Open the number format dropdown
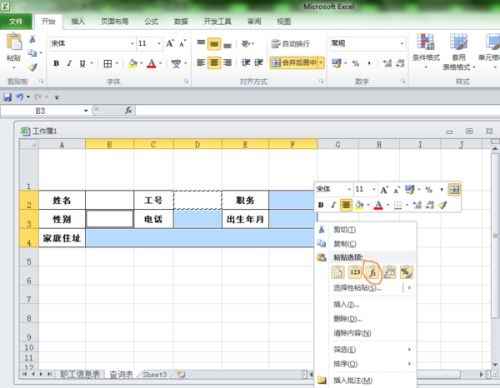The height and width of the screenshot is (388, 500). point(402,43)
